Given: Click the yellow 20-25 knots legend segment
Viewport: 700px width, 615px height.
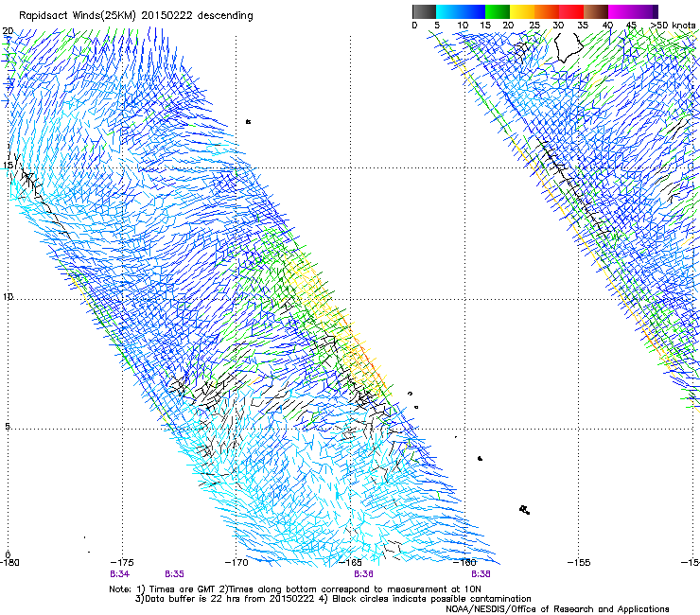Looking at the screenshot, I should (522, 11).
